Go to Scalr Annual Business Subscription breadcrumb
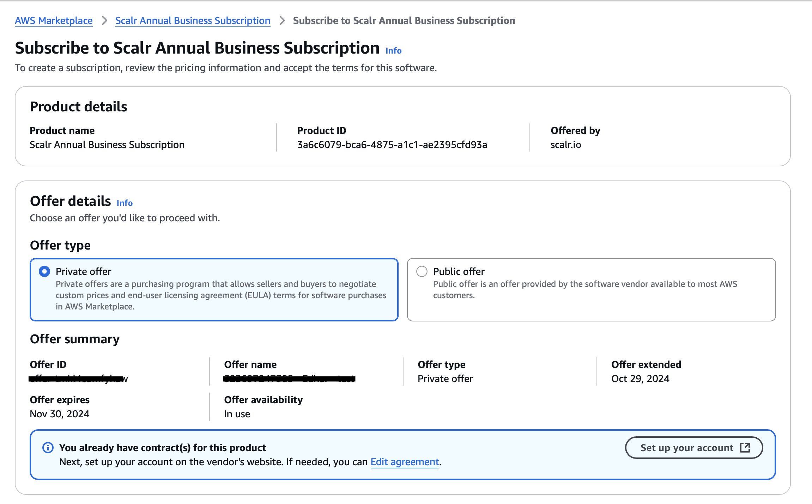This screenshot has height=504, width=812. (193, 20)
